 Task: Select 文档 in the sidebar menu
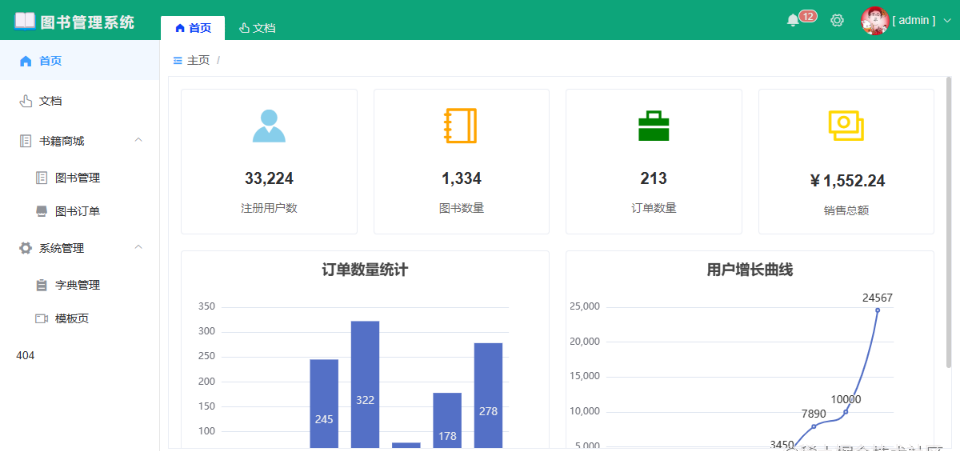coord(80,101)
